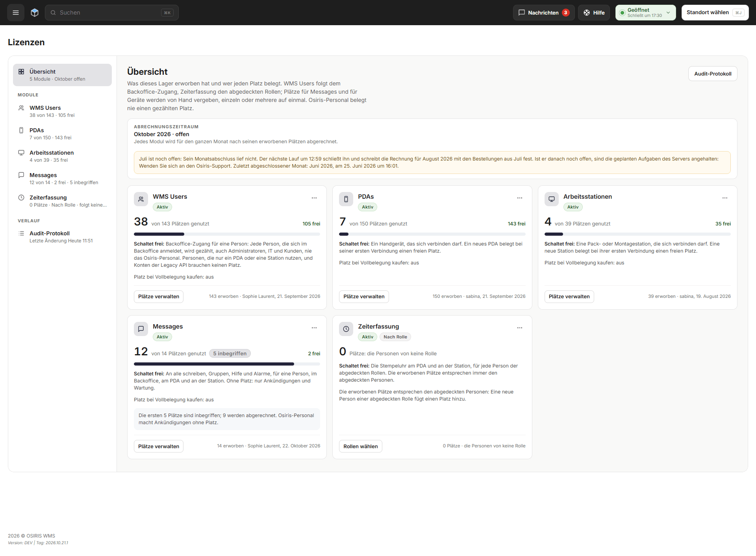Open Audit-Protokoll in the sidebar Verlauf section
This screenshot has height=556, width=756.
[x=62, y=237]
